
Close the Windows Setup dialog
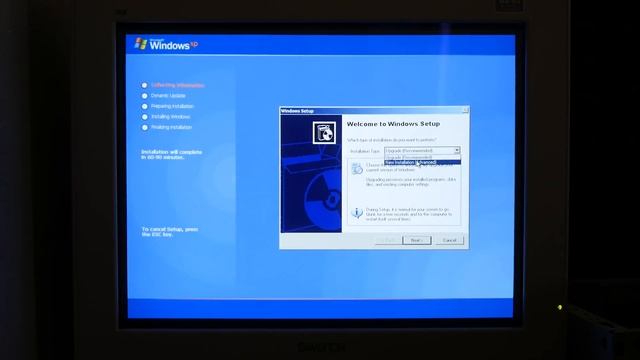[x=465, y=110]
